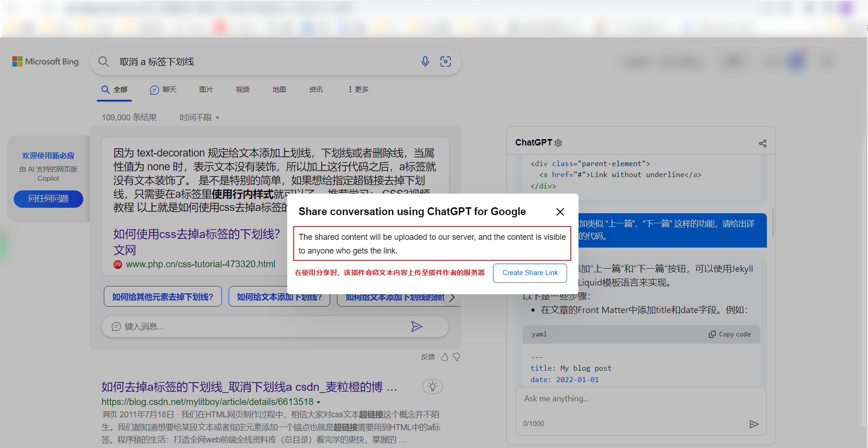Click the 109,000 条结果 count text
868x448 pixels.
129,118
